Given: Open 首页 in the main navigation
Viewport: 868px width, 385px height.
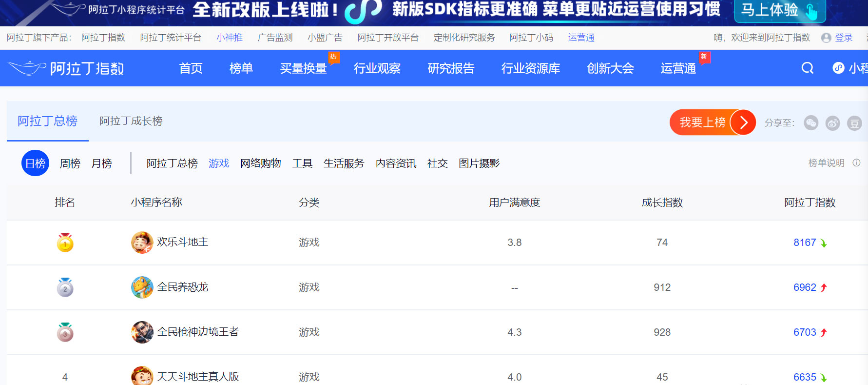Looking at the screenshot, I should (x=191, y=68).
